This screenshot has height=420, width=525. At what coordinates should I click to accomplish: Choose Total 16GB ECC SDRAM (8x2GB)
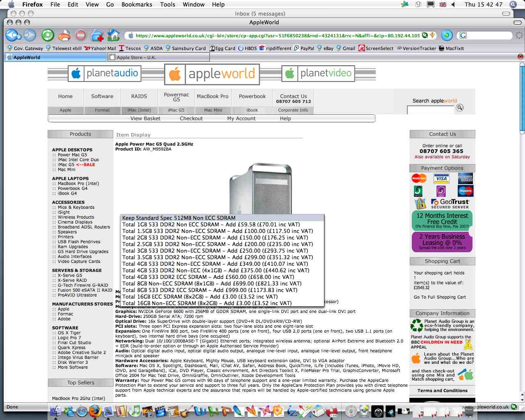pos(223,297)
